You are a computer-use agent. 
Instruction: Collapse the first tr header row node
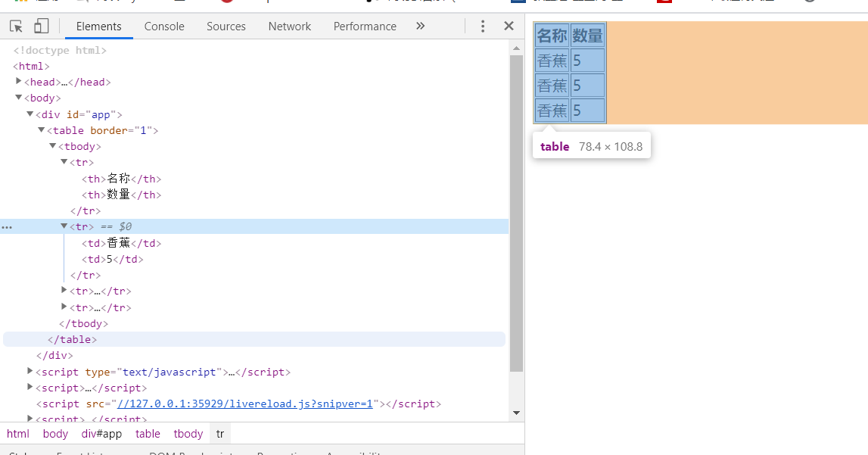(x=64, y=162)
